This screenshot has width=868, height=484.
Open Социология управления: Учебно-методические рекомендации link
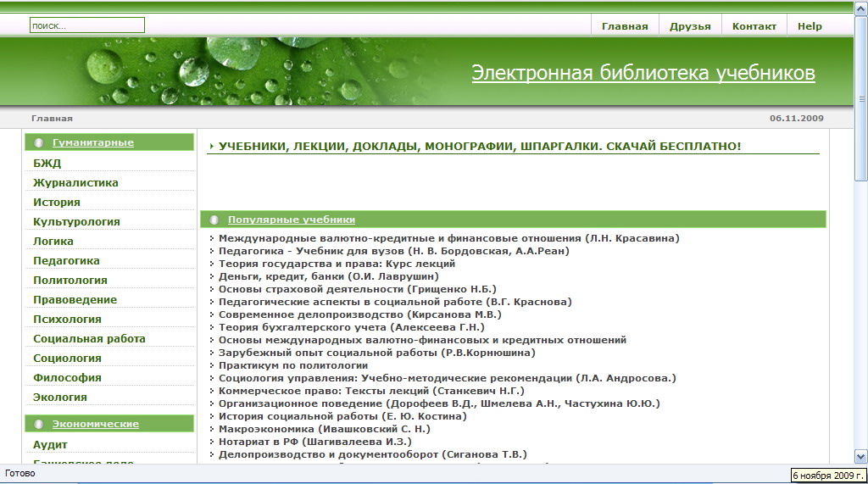[448, 378]
